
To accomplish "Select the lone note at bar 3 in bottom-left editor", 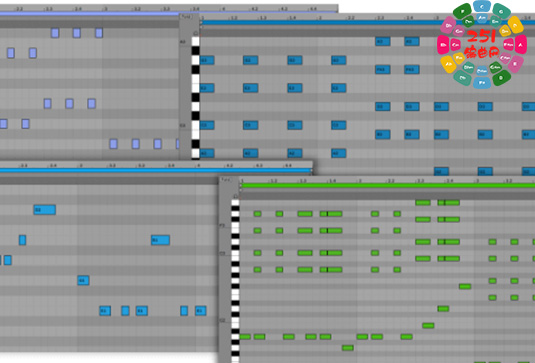I will coord(83,280).
